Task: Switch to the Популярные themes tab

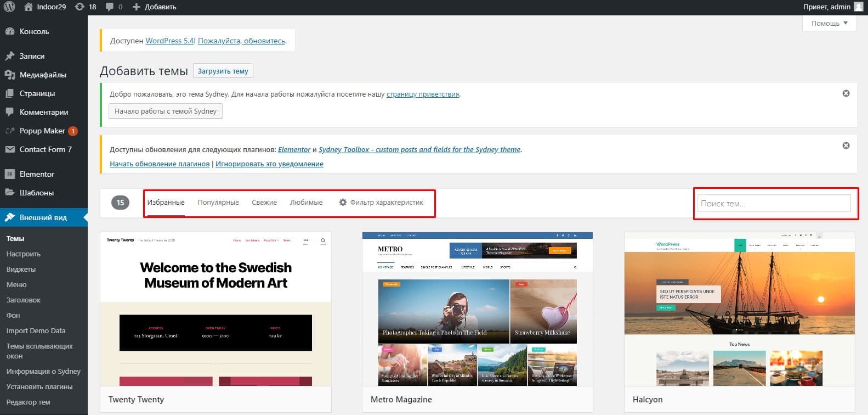Action: (218, 203)
